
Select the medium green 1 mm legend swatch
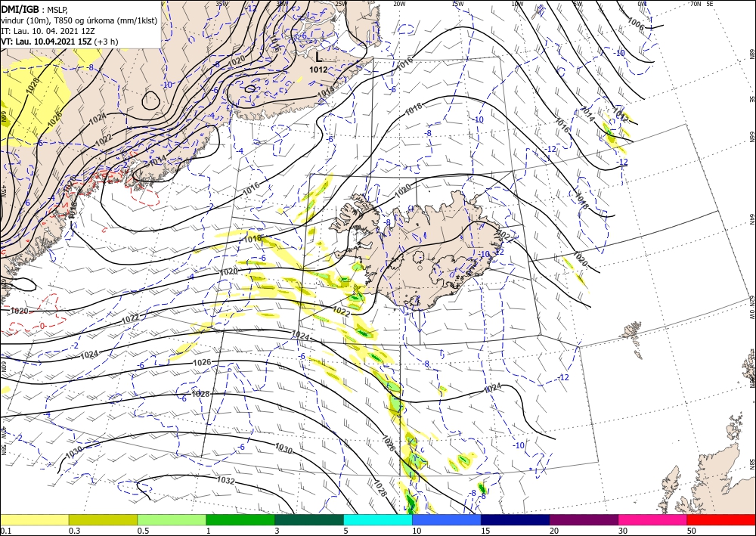240,519
